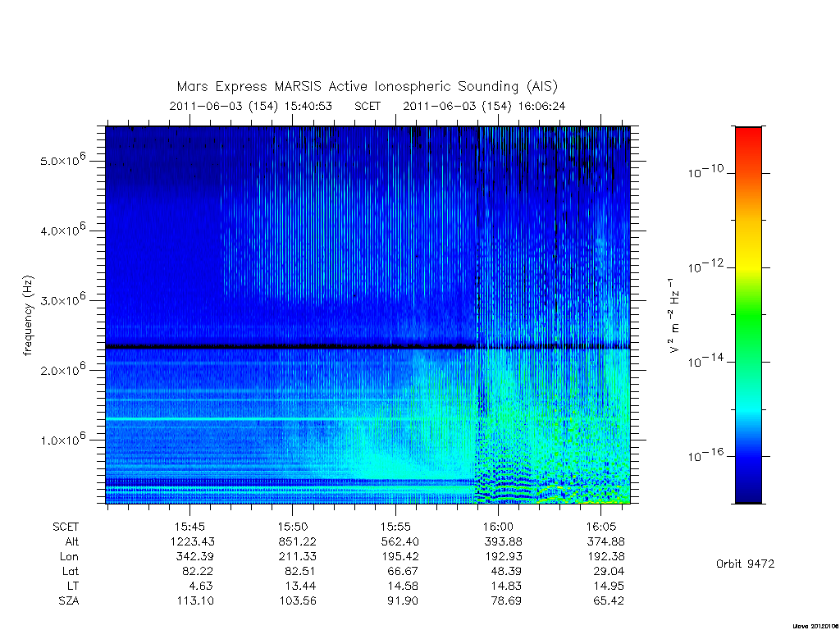
Task: Click the 'SCET' label between the dates
Action: (367, 106)
